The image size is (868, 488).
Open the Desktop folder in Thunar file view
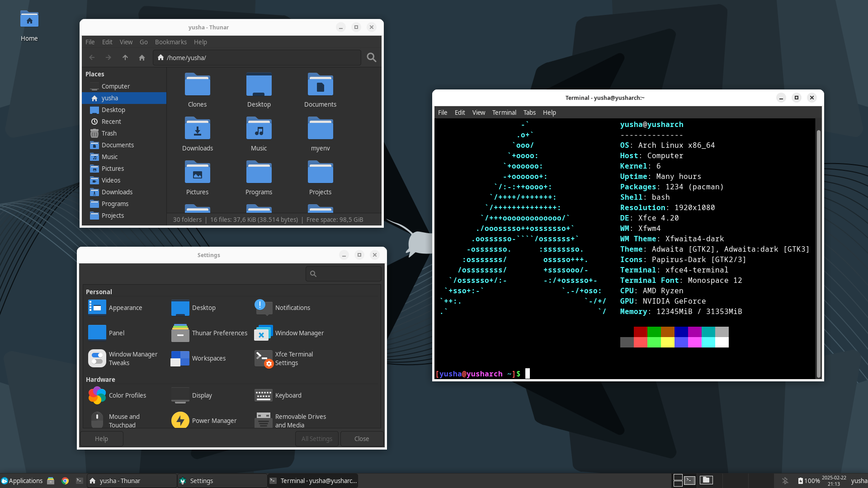point(259,84)
